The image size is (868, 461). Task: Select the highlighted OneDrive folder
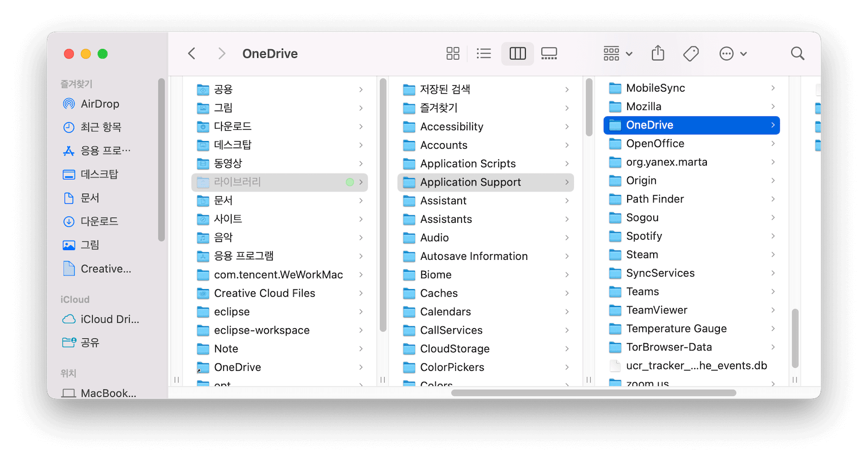pos(692,125)
